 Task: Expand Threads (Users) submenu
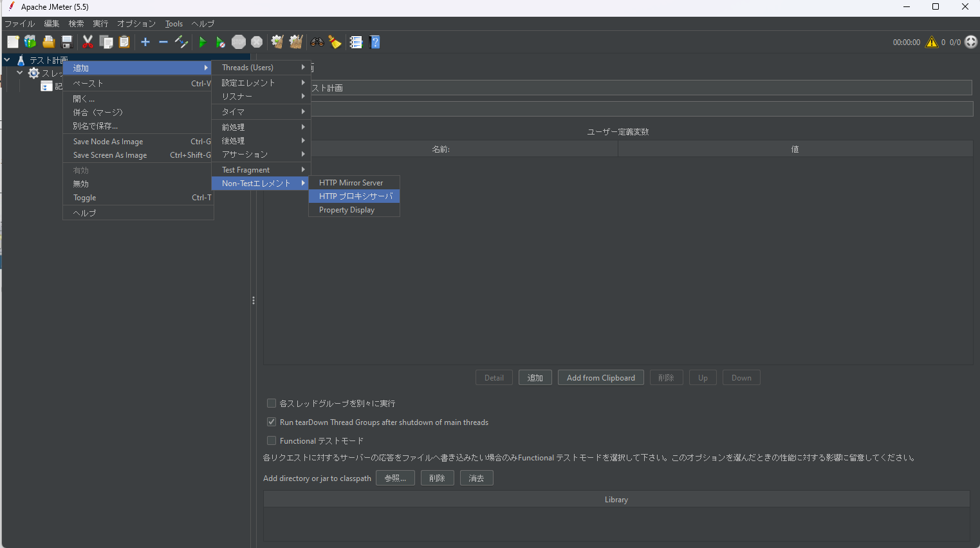261,68
